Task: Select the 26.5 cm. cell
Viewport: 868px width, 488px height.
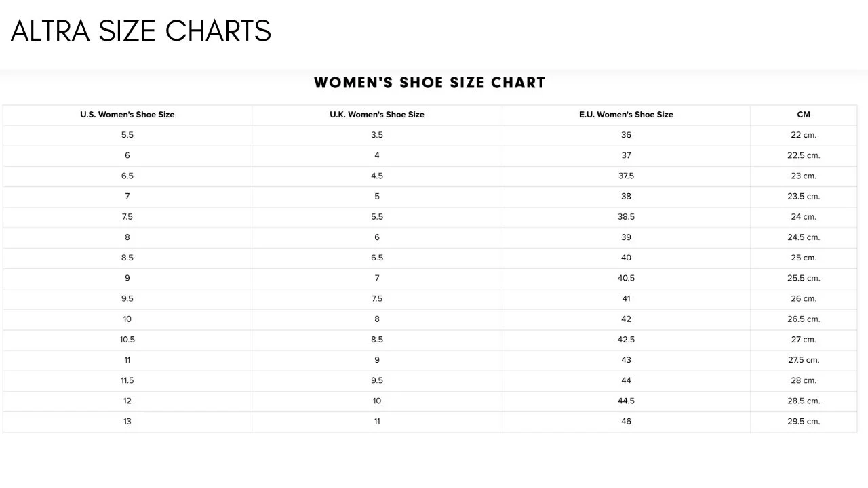Action: 804,319
